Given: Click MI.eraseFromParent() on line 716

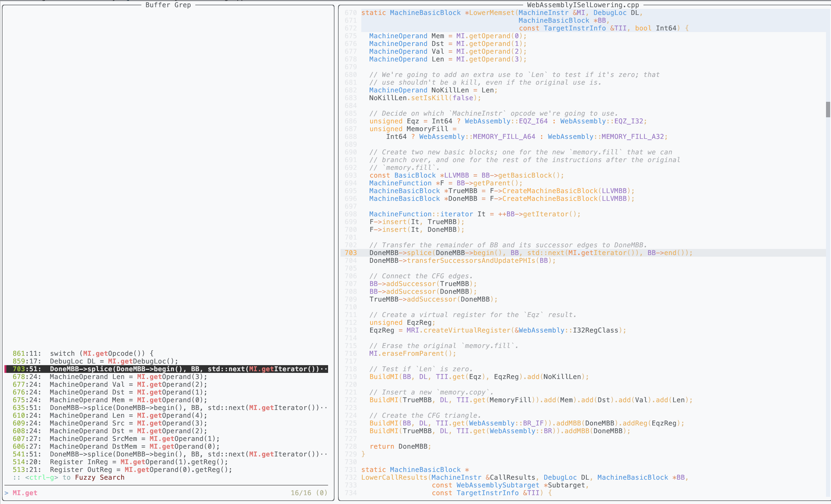Looking at the screenshot, I should pyautogui.click(x=412, y=354).
